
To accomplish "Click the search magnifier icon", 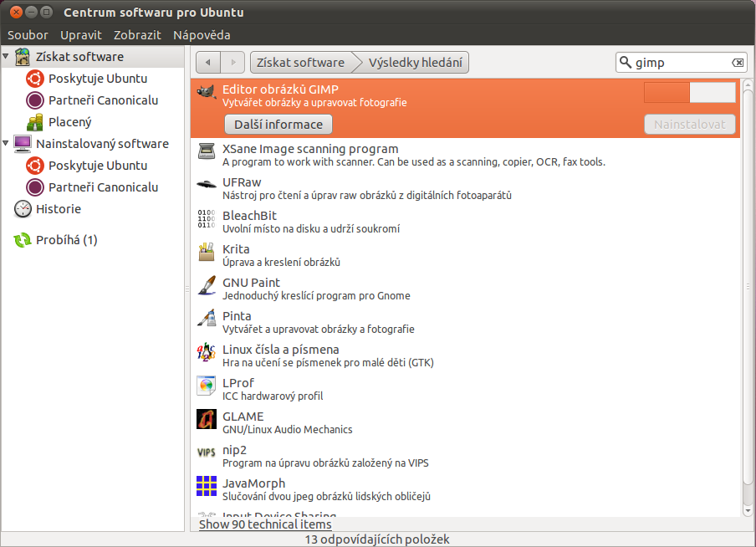I will coord(626,62).
